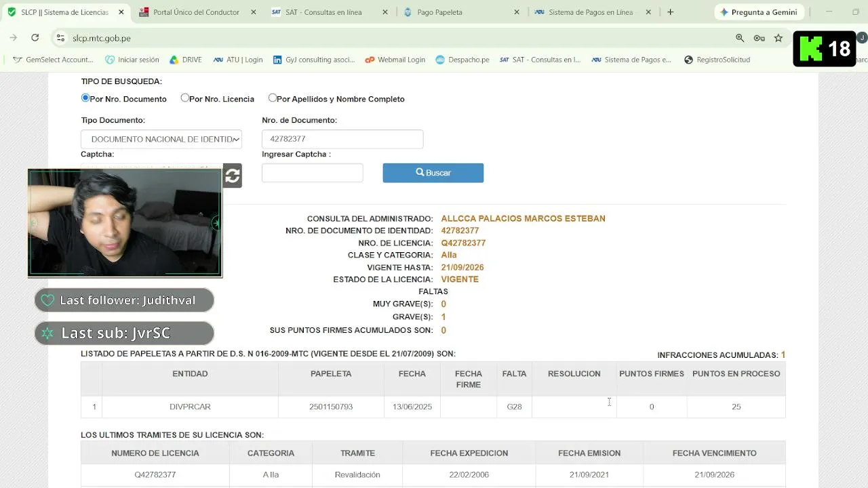Viewport: 868px width, 488px height.
Task: Focus the Nro. de Documento field
Action: click(342, 139)
